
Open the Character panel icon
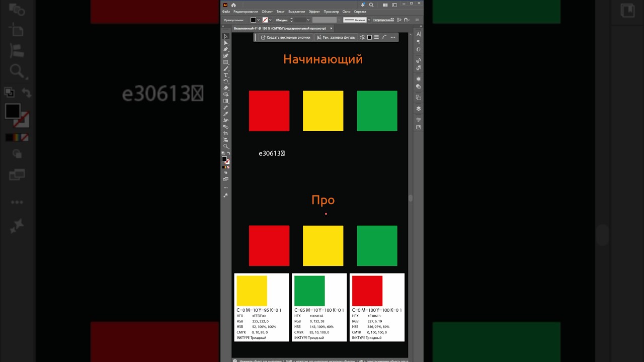(x=418, y=34)
